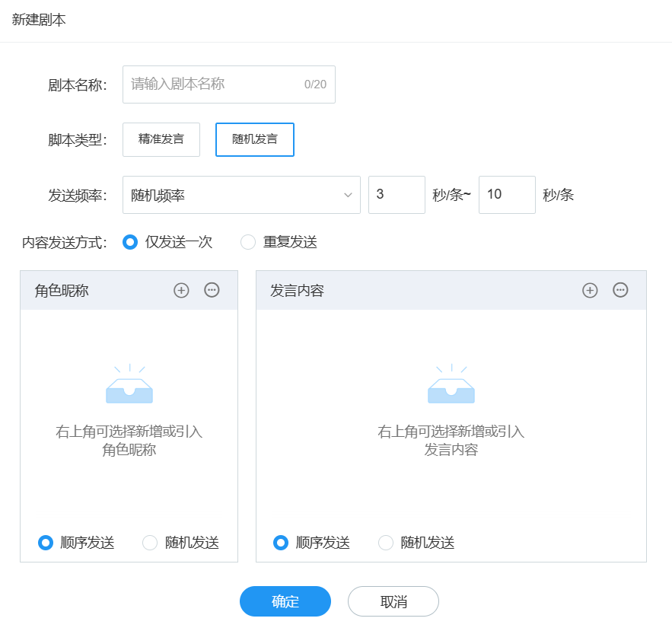672x631 pixels.
Task: Click the minimum frequency field showing 3
Action: pos(397,195)
